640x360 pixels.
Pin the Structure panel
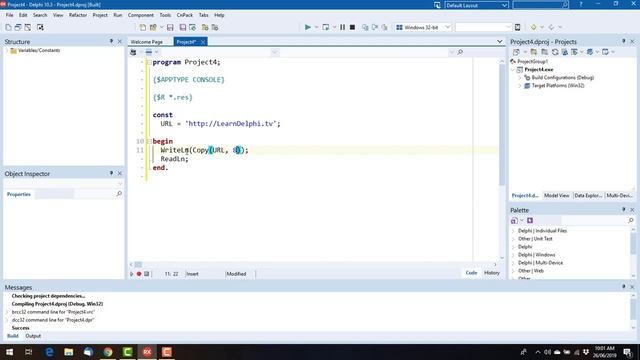point(111,41)
